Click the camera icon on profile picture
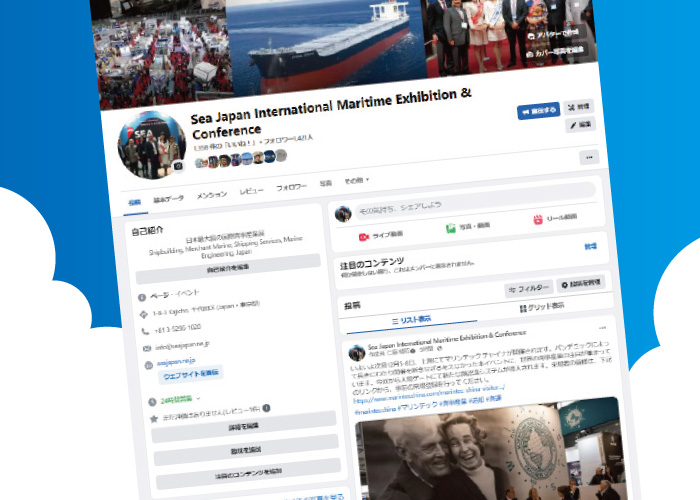 pos(178,166)
